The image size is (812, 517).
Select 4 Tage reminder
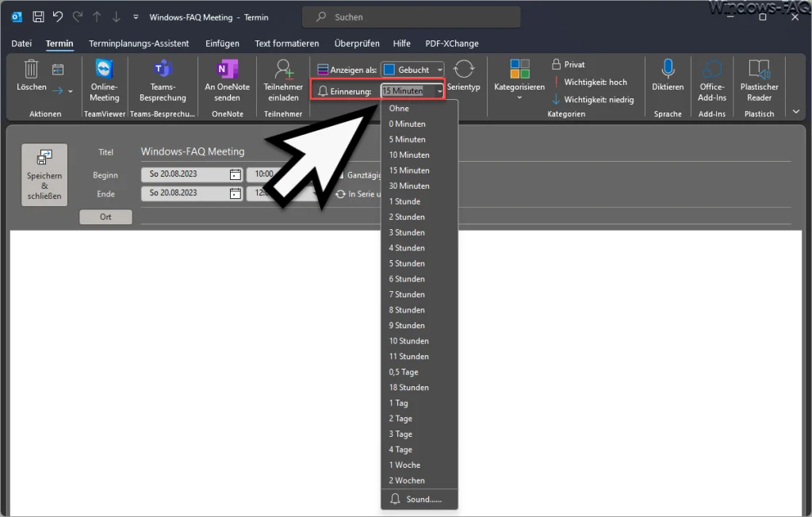(419, 450)
